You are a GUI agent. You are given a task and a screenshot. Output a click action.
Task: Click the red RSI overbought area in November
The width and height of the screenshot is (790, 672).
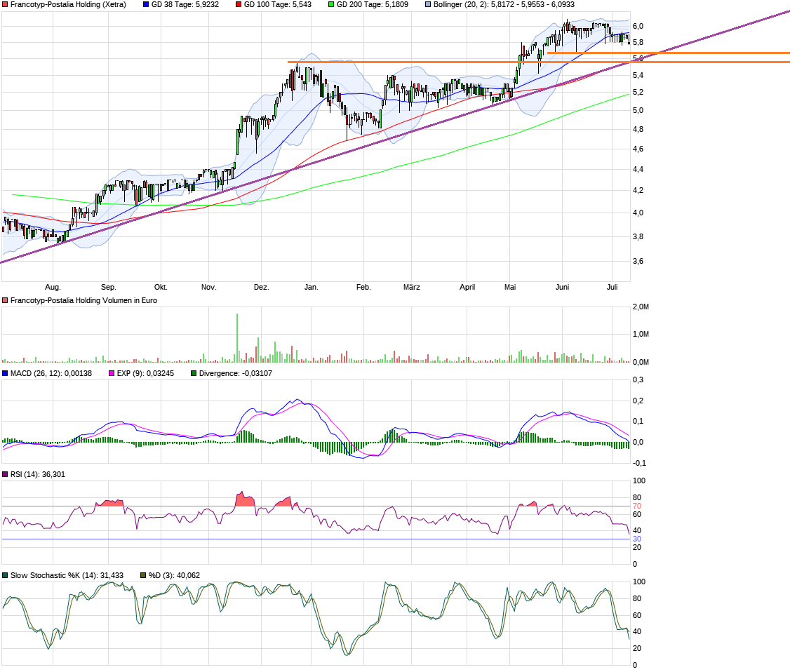[x=245, y=500]
